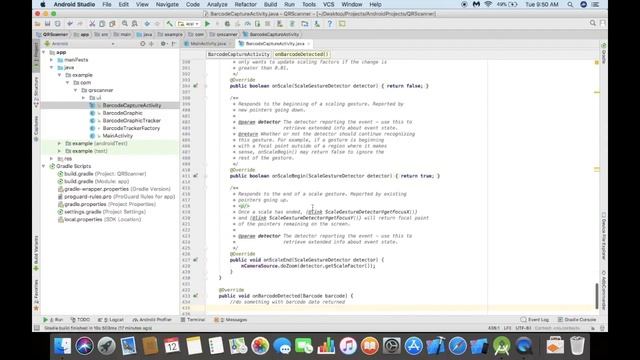This screenshot has width=640, height=360.
Task: Undo the last action from the toolbar
Action: pos(70,24)
